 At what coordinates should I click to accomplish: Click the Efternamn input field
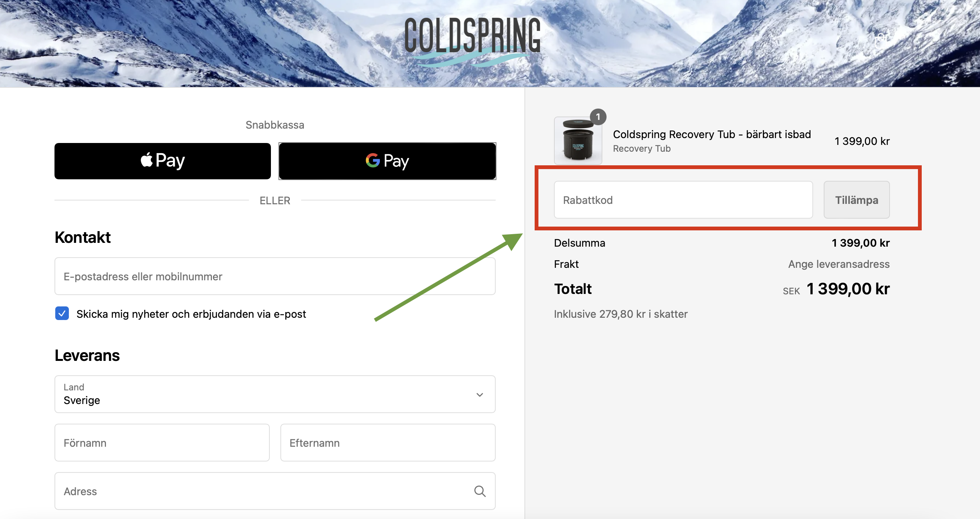(388, 443)
